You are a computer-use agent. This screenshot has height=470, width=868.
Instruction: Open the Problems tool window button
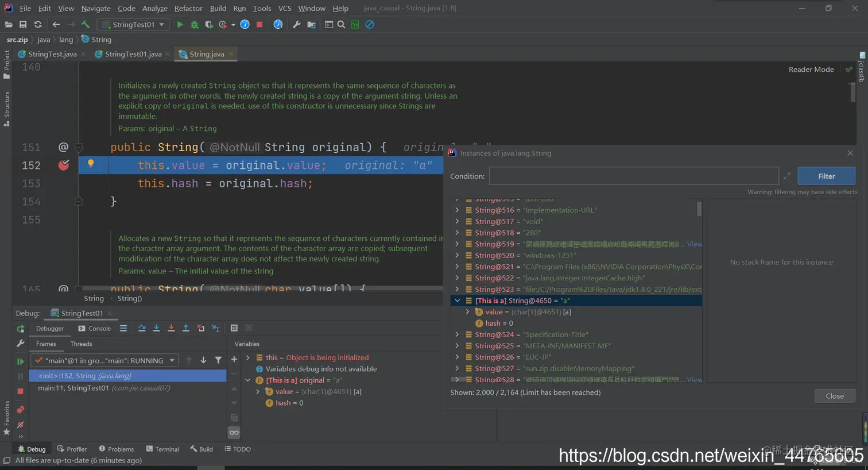116,449
